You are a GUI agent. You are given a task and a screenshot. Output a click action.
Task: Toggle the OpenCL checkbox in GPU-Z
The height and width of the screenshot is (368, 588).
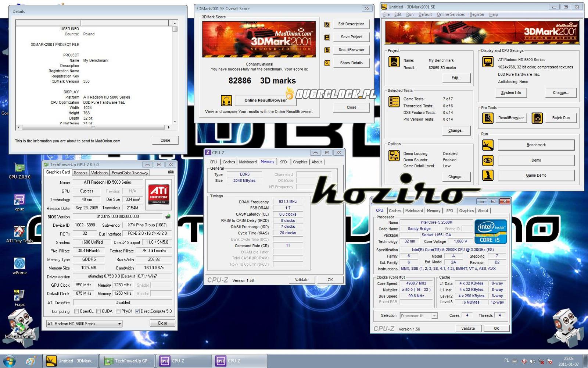[x=76, y=311]
